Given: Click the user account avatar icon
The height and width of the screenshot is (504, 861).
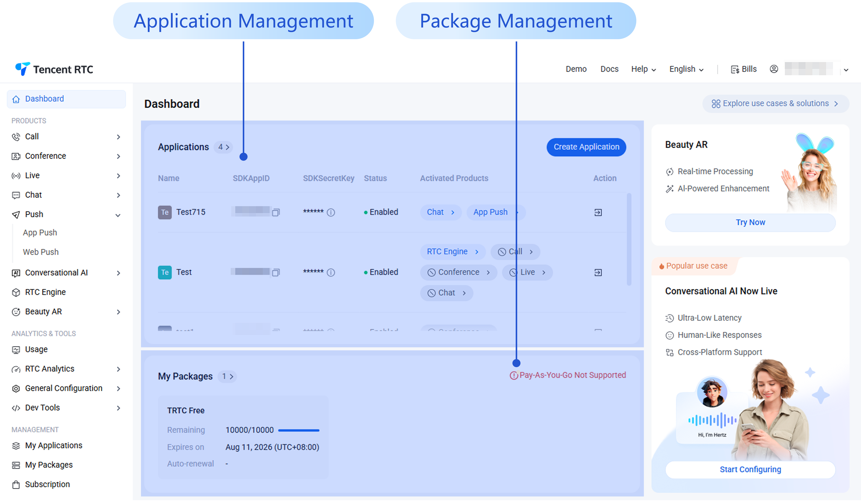Looking at the screenshot, I should pos(774,69).
